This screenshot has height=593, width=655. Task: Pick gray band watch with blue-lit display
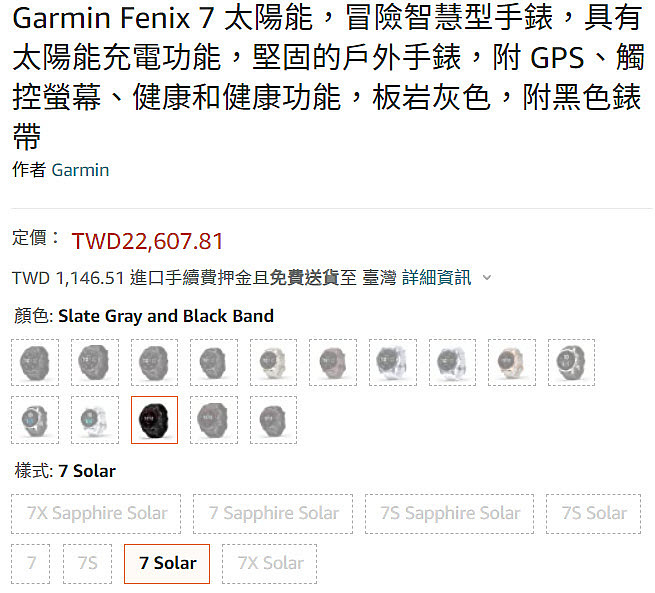pyautogui.click(x=35, y=420)
